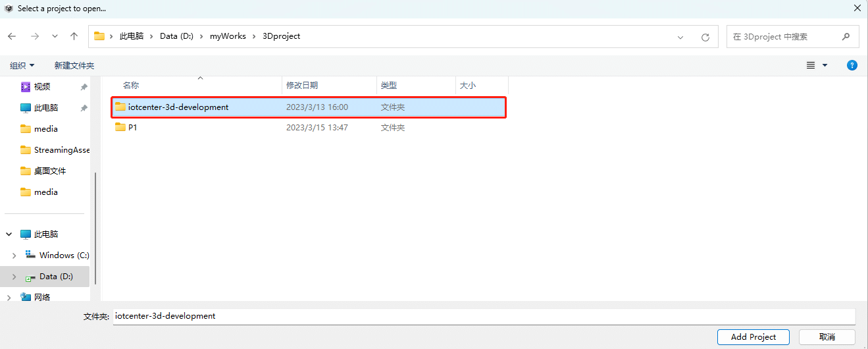Refresh the current folder view
This screenshot has width=868, height=349.
[x=705, y=37]
